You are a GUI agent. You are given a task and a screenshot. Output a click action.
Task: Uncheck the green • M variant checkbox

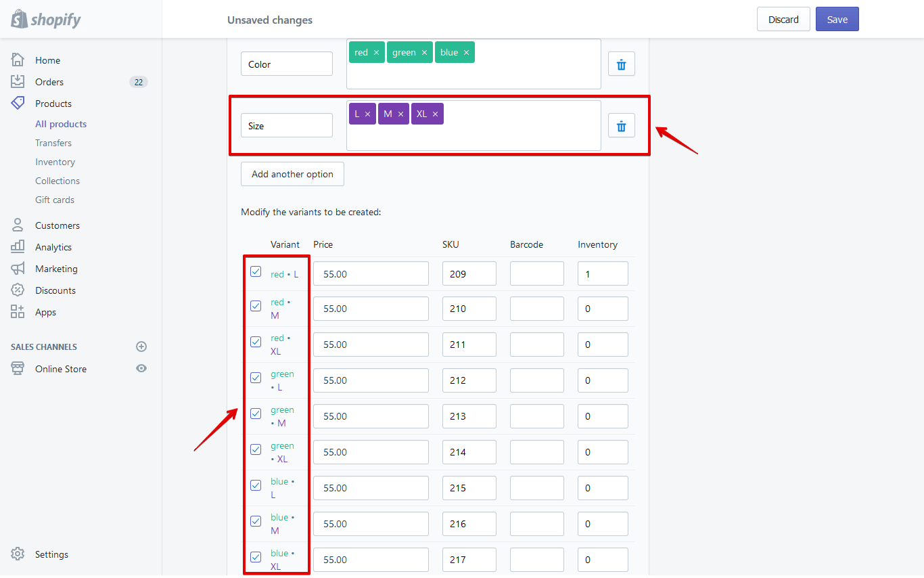tap(256, 414)
